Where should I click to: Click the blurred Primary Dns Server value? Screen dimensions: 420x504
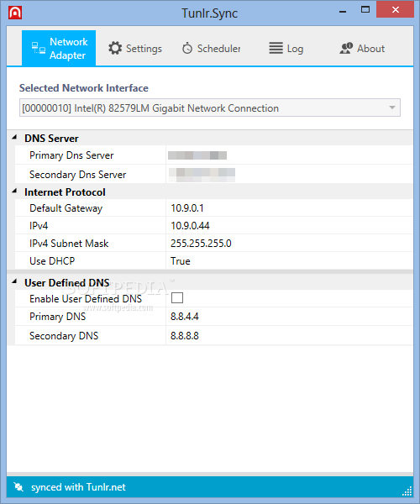(x=197, y=155)
